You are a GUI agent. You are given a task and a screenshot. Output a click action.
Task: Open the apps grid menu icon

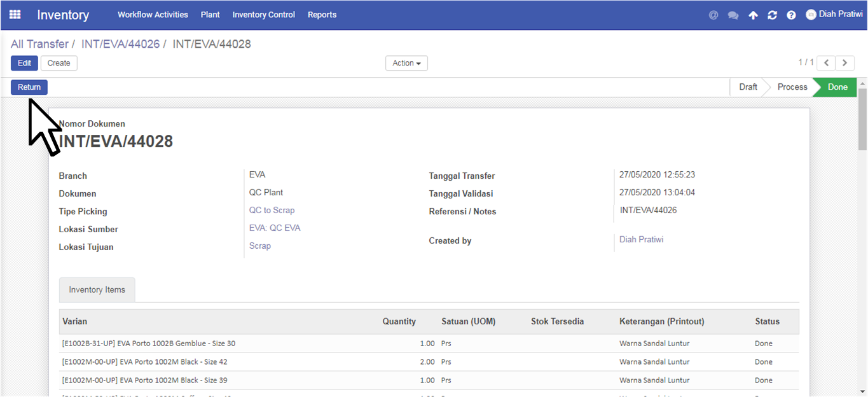click(x=15, y=15)
